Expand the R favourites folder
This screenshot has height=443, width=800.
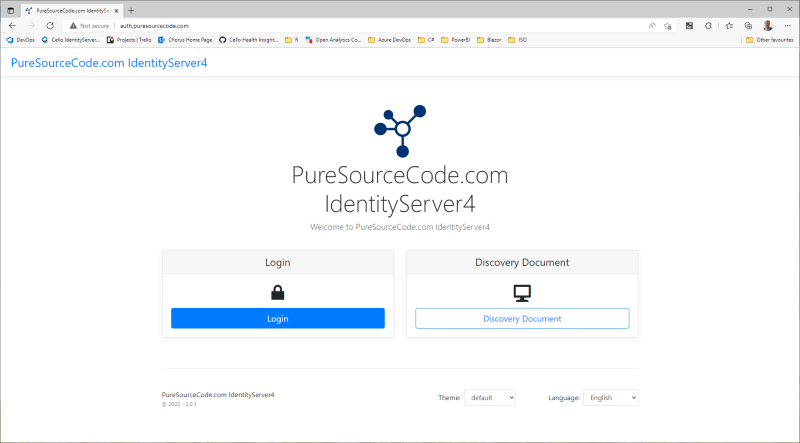point(291,40)
